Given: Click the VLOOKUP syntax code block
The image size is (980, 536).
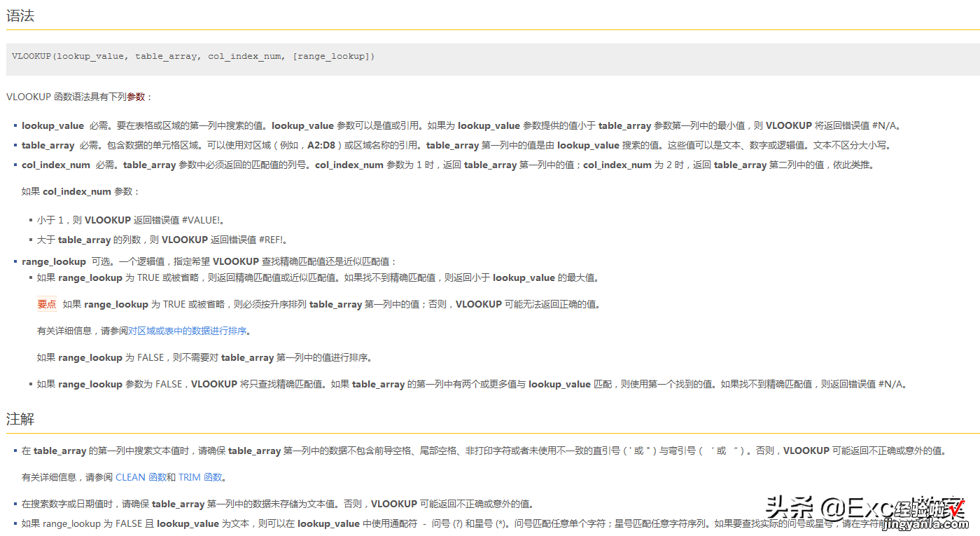Looking at the screenshot, I should (493, 59).
